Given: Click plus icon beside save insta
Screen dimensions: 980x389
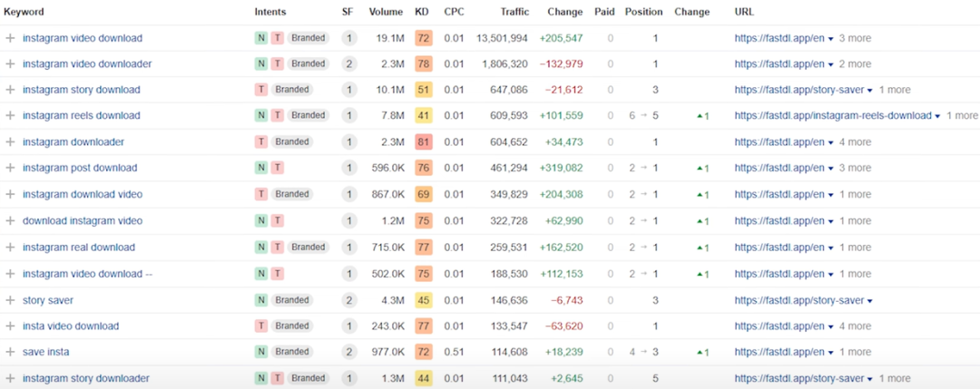Looking at the screenshot, I should pos(9,352).
